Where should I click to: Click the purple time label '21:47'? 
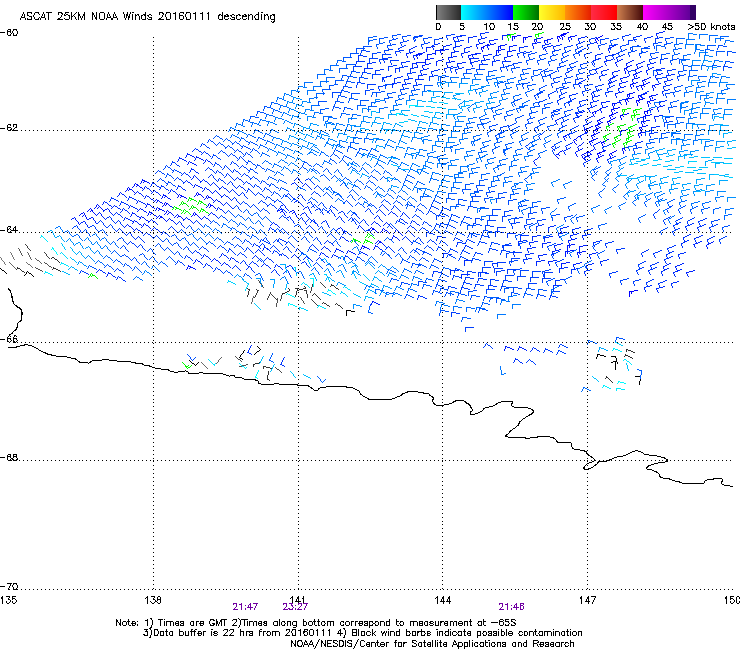[245, 607]
